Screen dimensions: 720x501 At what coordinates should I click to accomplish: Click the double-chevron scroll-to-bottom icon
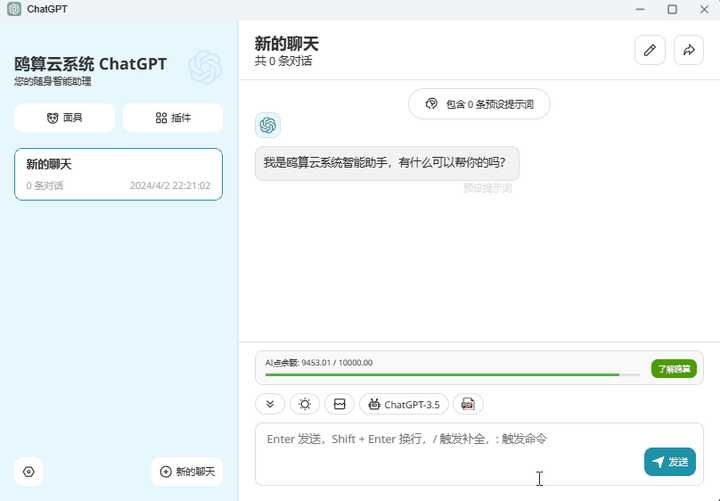pos(270,404)
